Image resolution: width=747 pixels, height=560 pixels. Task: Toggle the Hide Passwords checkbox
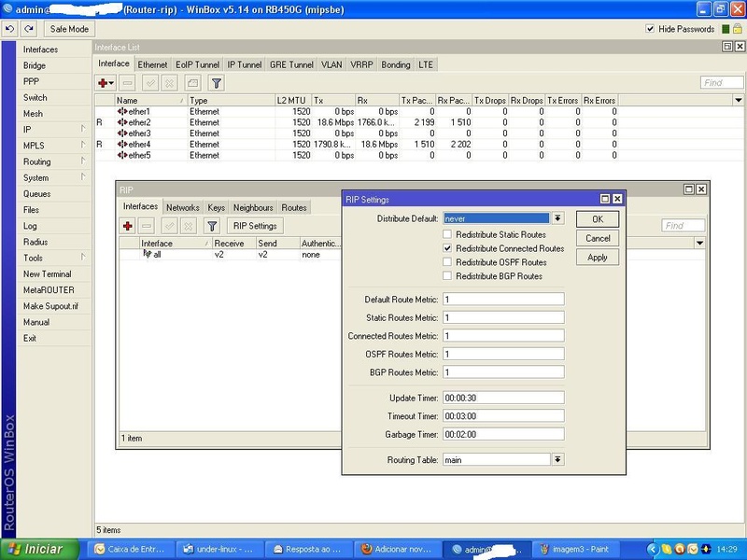tap(650, 29)
